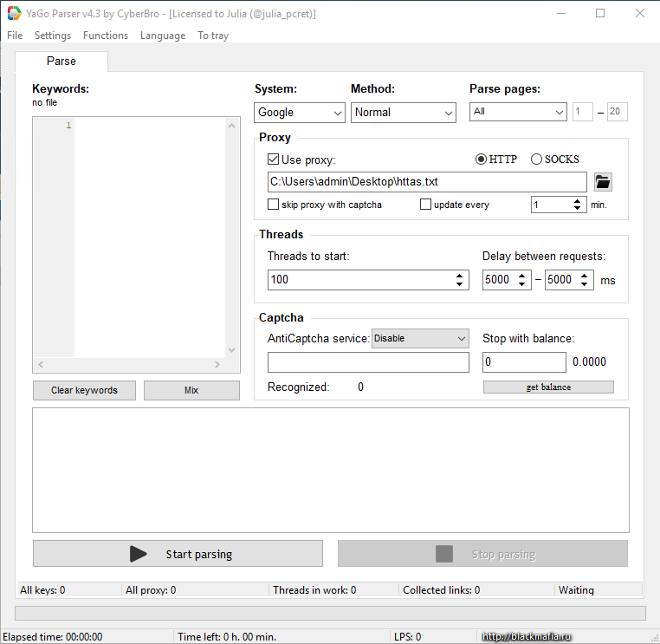
Task: Increase the Threads to start value
Action: point(460,276)
